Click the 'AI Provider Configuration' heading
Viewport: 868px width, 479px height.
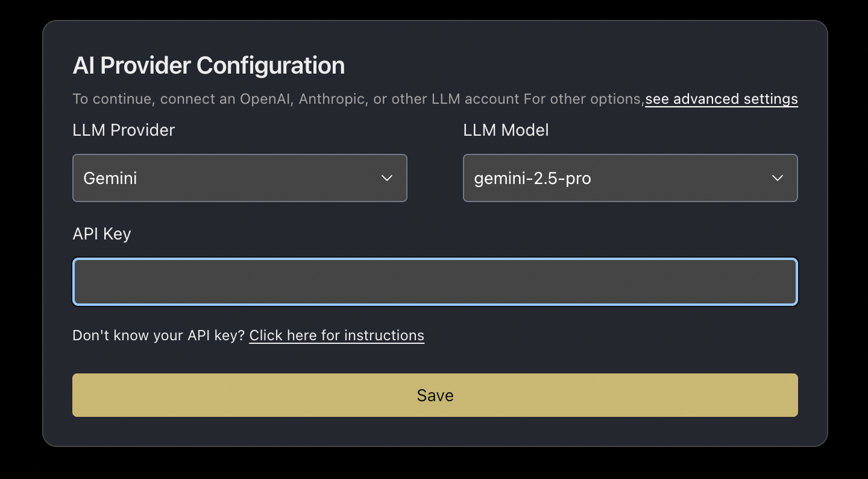pos(209,65)
